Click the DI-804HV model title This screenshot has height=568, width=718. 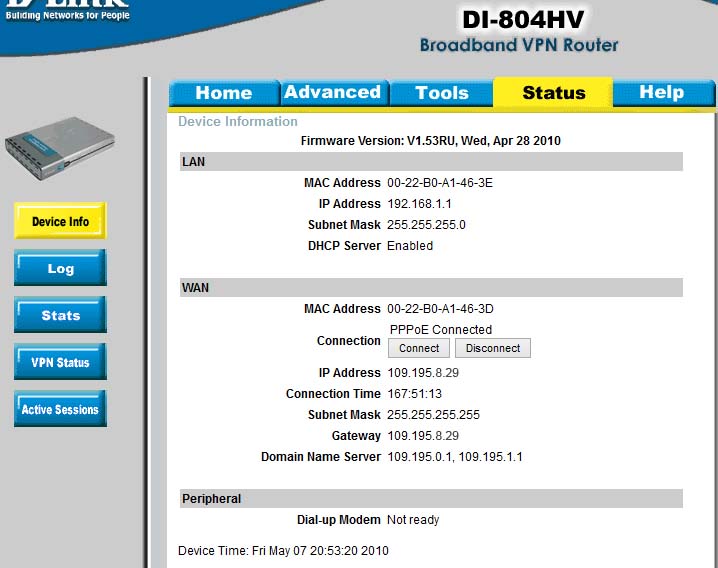point(523,20)
